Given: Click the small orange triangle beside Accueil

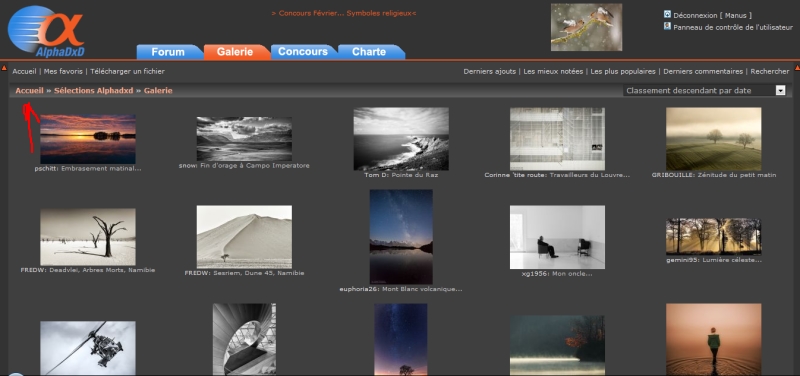Looking at the screenshot, I should [4, 68].
